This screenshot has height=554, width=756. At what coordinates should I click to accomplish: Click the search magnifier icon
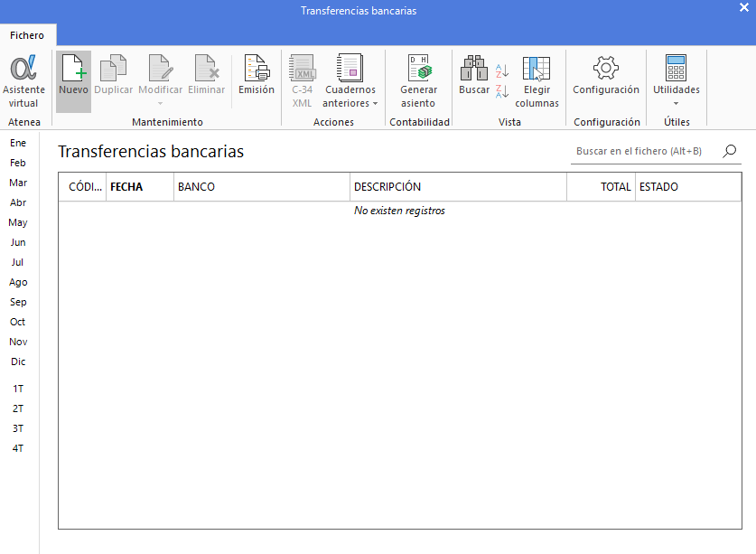click(x=730, y=151)
